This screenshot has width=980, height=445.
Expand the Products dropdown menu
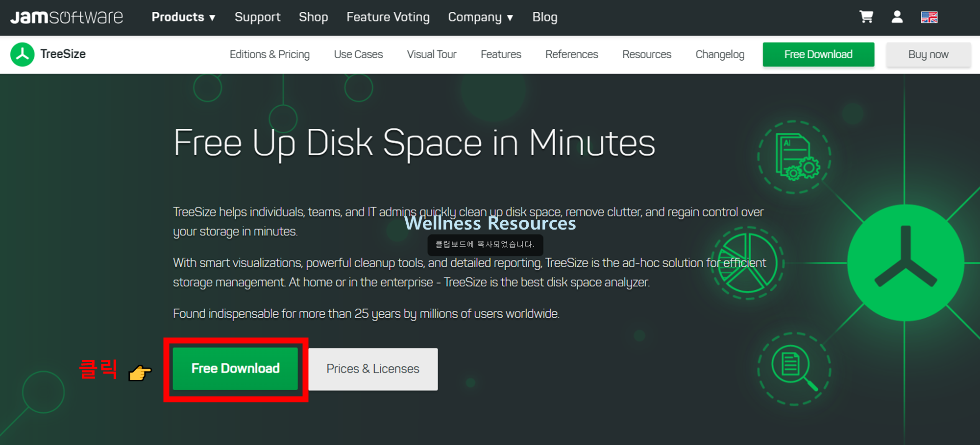(x=183, y=17)
